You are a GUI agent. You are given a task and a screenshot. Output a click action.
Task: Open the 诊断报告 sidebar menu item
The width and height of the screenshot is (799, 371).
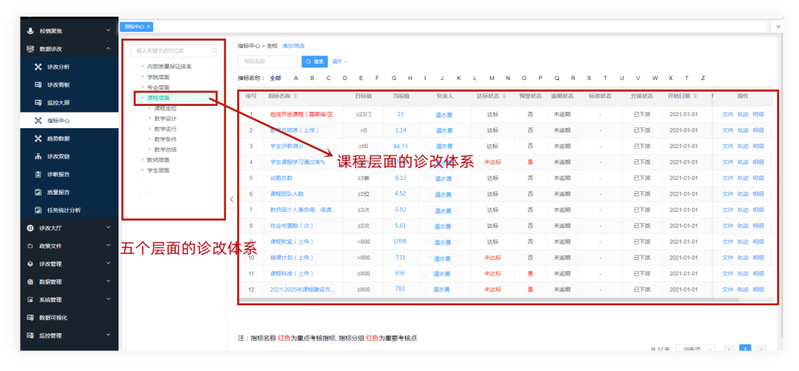tap(69, 174)
